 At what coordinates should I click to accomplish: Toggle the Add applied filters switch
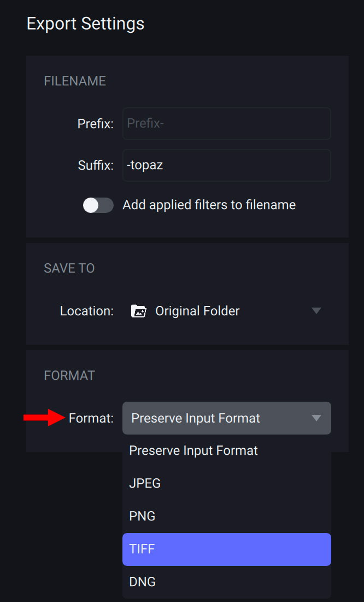click(98, 205)
